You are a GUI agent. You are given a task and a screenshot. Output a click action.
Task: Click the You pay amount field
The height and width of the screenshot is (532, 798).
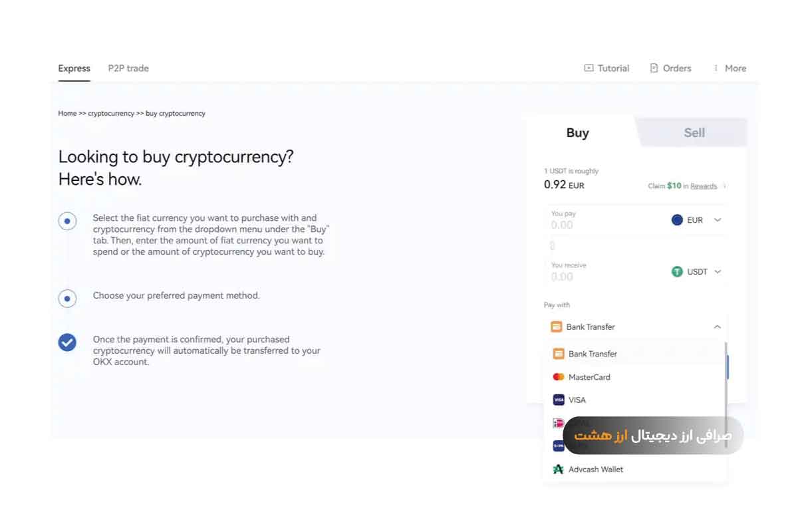tap(598, 225)
